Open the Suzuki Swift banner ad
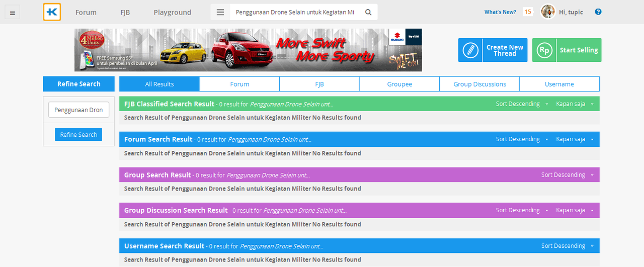The width and height of the screenshot is (644, 267). 248,50
